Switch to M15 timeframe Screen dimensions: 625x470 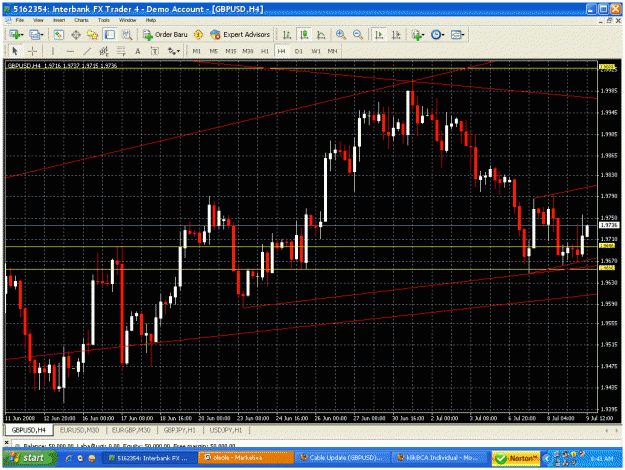tap(231, 51)
